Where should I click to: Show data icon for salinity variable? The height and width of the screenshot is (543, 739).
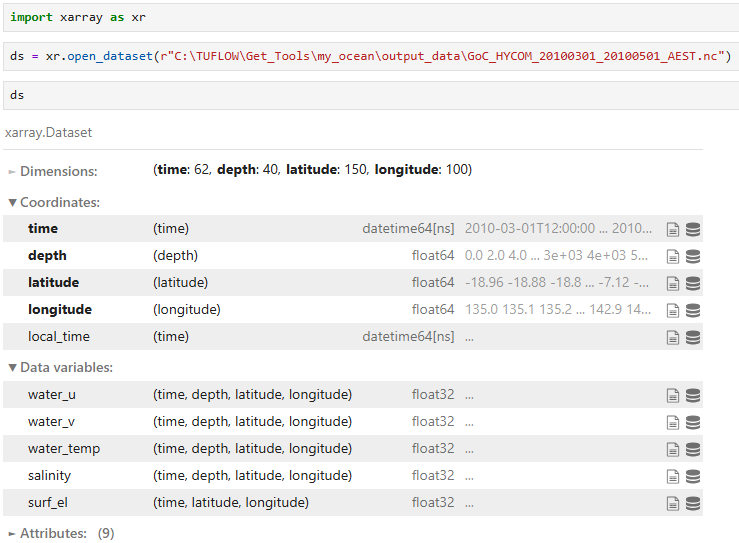(x=693, y=476)
